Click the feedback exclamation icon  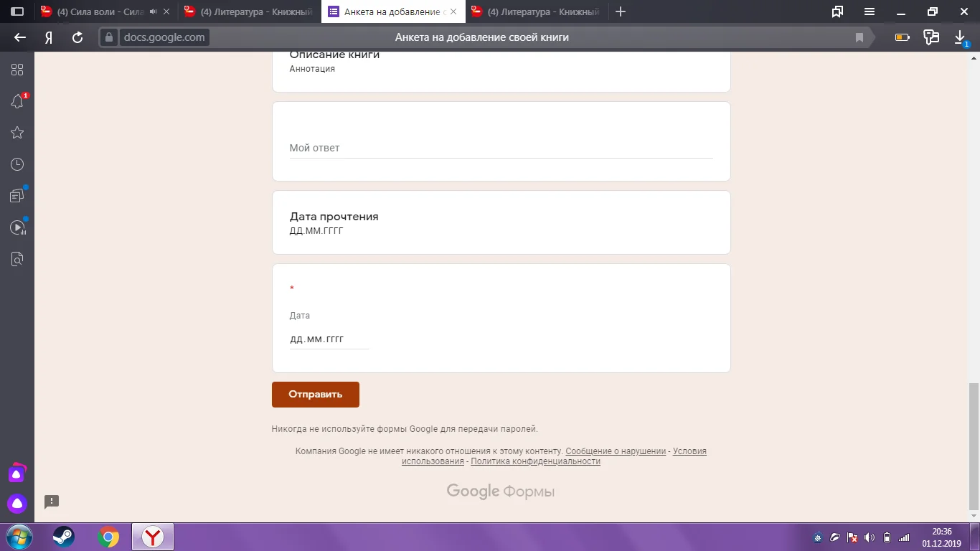click(52, 501)
